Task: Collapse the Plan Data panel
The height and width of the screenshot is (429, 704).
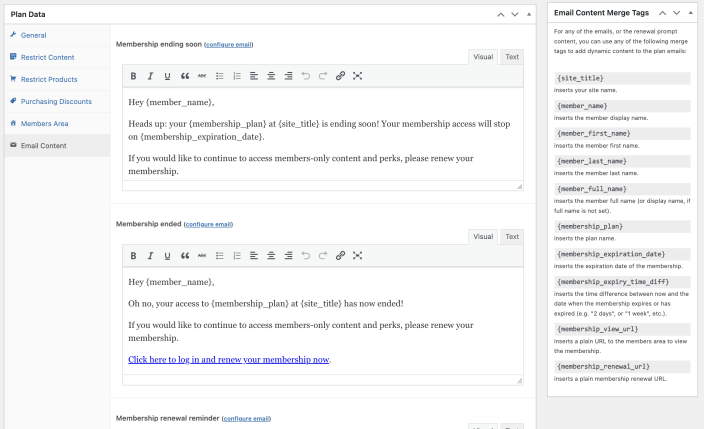Action: 529,15
